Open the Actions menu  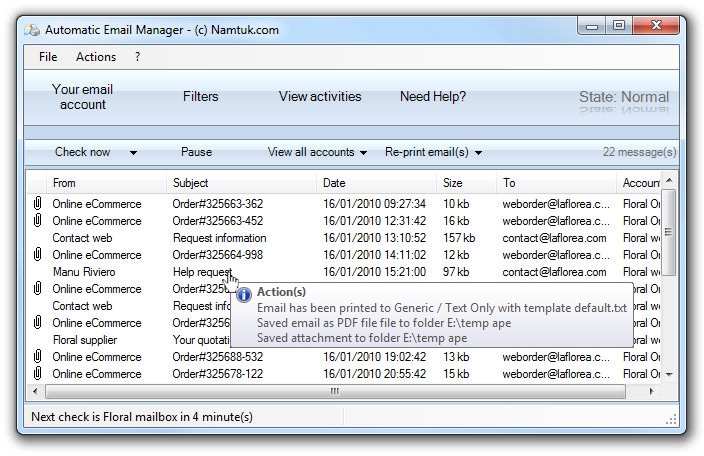pos(96,57)
